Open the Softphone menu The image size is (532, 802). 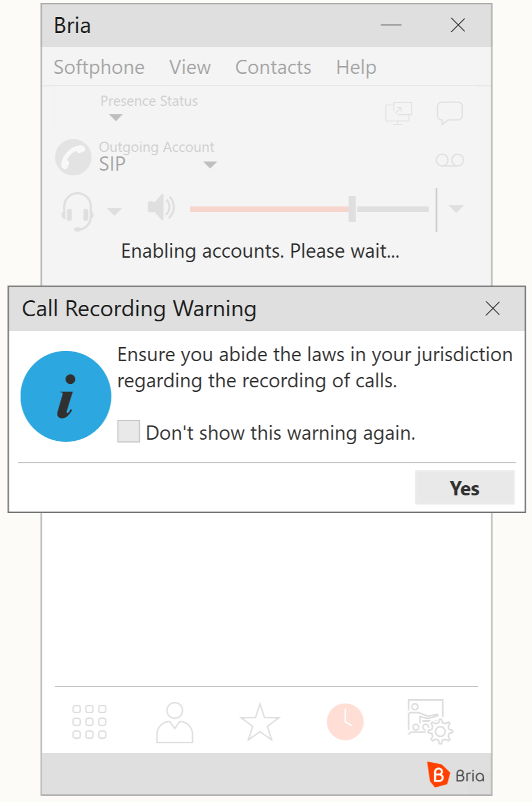[x=99, y=67]
